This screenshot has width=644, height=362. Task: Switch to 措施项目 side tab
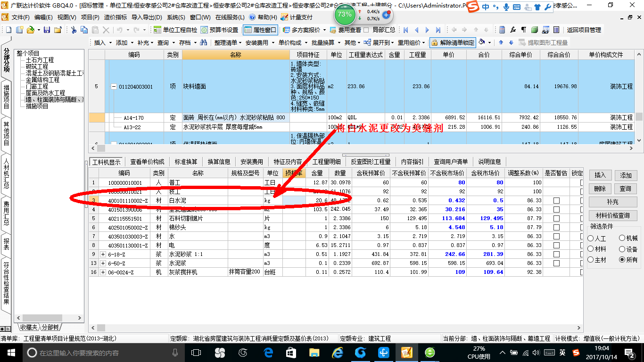[6, 97]
